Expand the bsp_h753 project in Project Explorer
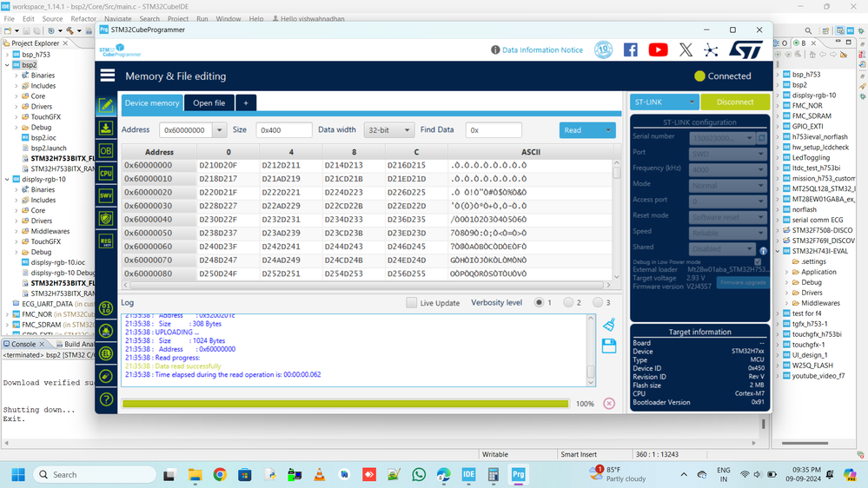Screen dimensions: 868x488 pyautogui.click(x=7, y=55)
